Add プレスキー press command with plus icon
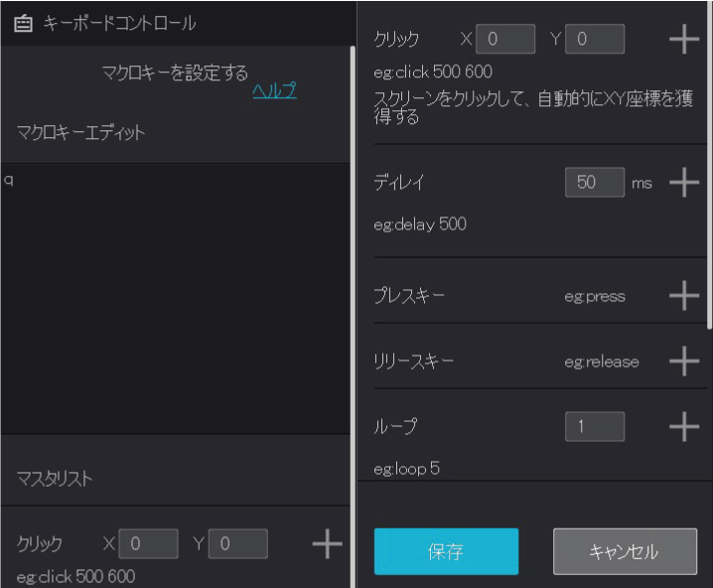Screen dimensions: 713x588 [684, 296]
